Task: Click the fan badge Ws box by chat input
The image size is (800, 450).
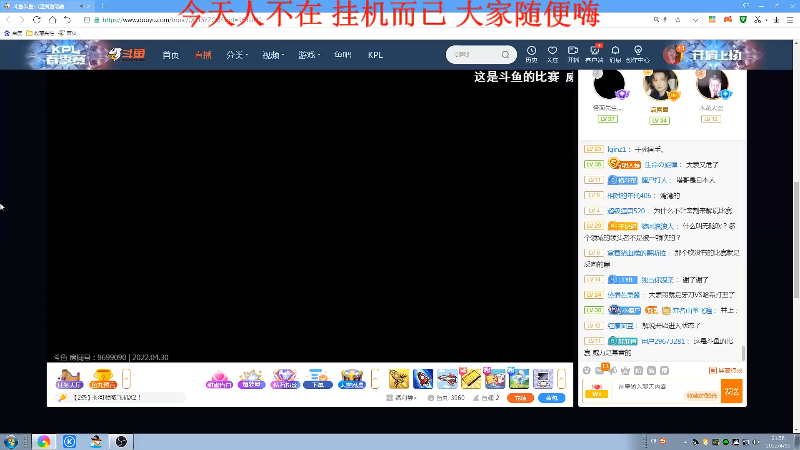Action: 596,391
